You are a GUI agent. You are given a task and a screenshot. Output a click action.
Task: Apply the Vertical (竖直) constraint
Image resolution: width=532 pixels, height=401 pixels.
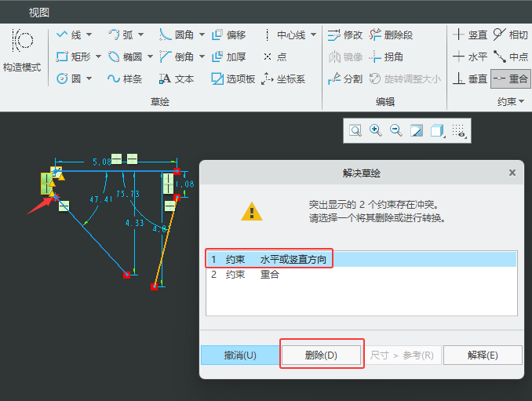point(470,35)
